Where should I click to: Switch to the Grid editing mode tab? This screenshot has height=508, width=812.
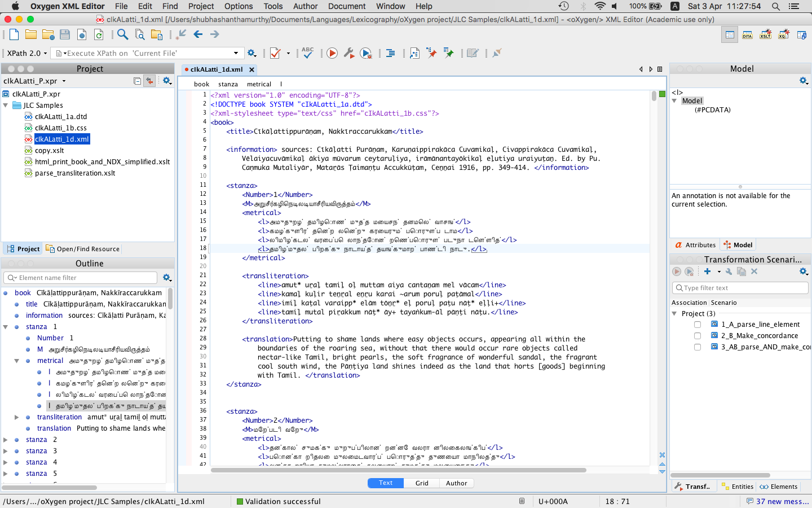422,483
